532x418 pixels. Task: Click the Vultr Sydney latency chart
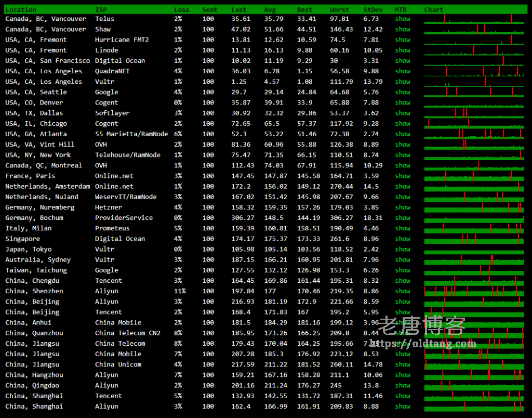click(x=474, y=260)
